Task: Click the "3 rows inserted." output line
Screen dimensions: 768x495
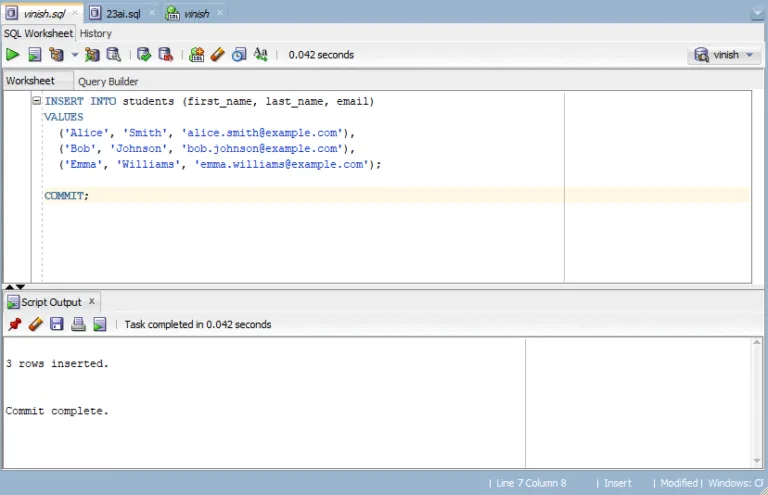Action: (x=57, y=364)
